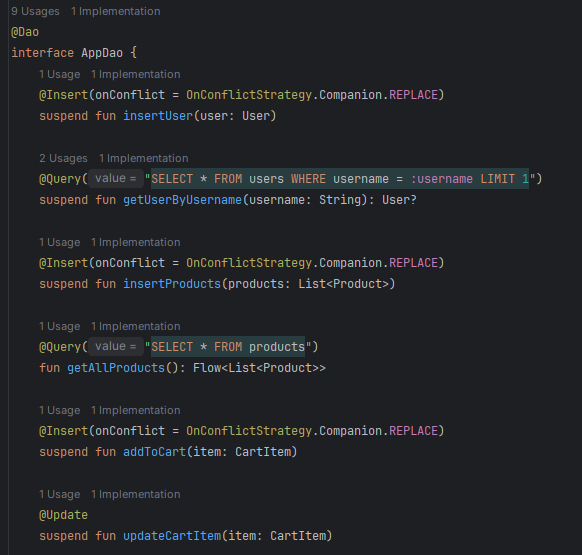
Task: Click @Query annotation above getUserByUsername
Action: 60,179
